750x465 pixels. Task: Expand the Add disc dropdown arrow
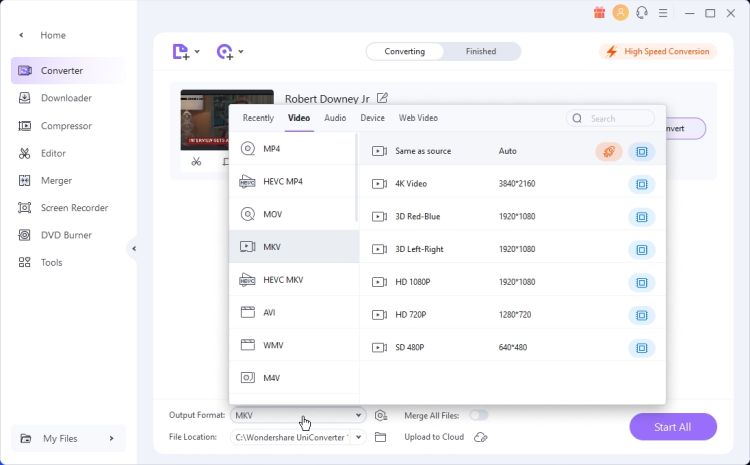(x=241, y=52)
